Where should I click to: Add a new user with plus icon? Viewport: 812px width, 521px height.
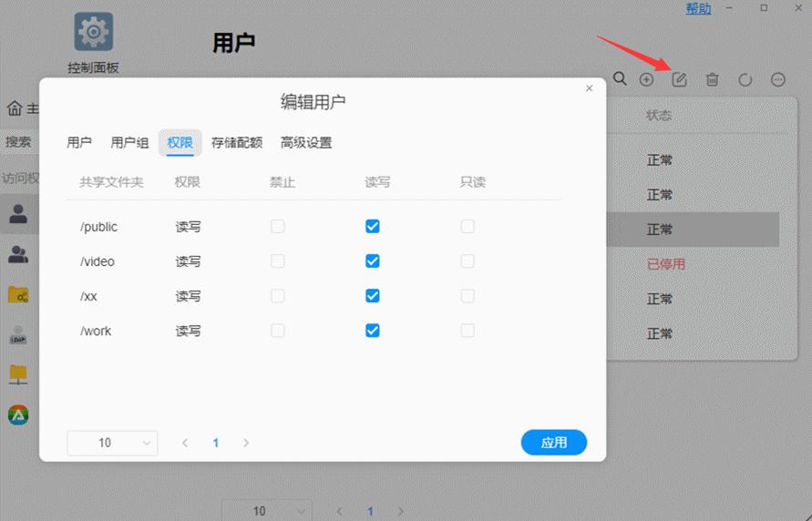[646, 79]
